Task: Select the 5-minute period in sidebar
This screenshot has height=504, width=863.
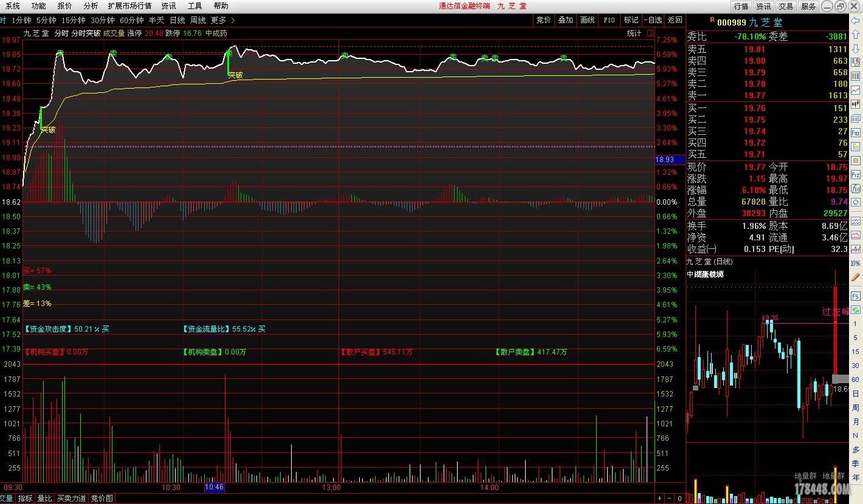Action: [856, 338]
